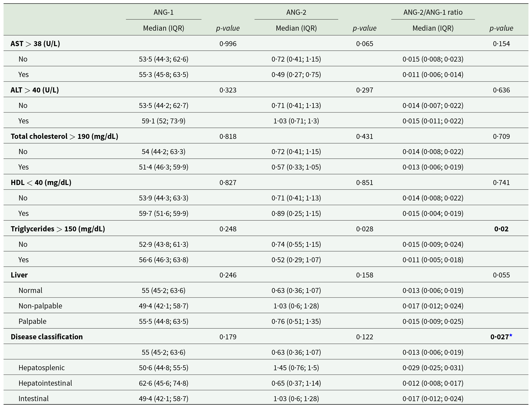Click the Disease classification section heading

point(47,337)
